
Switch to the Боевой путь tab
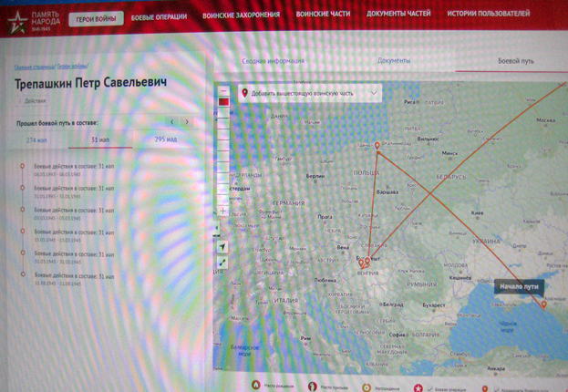pos(515,61)
